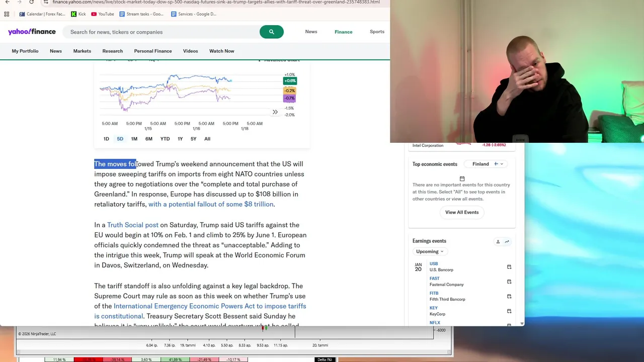Open Services Google Docs bookmark
644x362 pixels.
click(194, 14)
